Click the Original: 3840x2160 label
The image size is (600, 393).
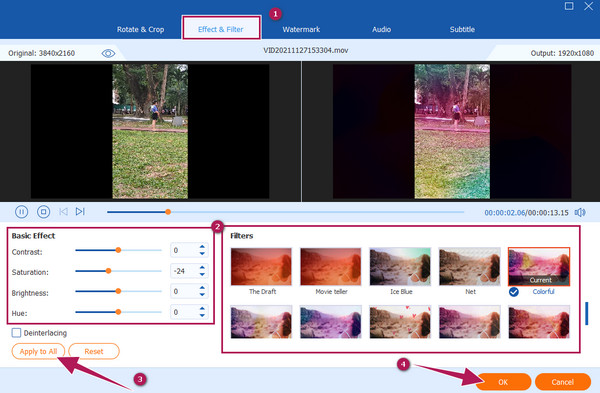[41, 53]
